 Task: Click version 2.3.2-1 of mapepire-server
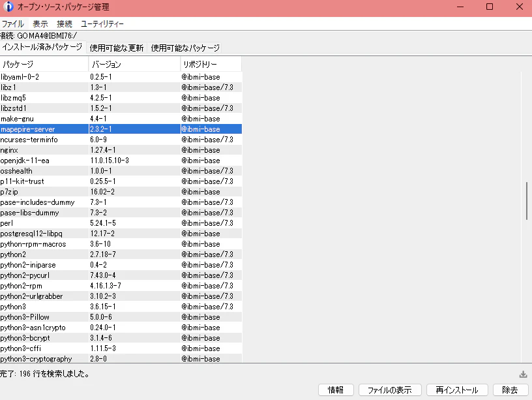[x=101, y=129]
